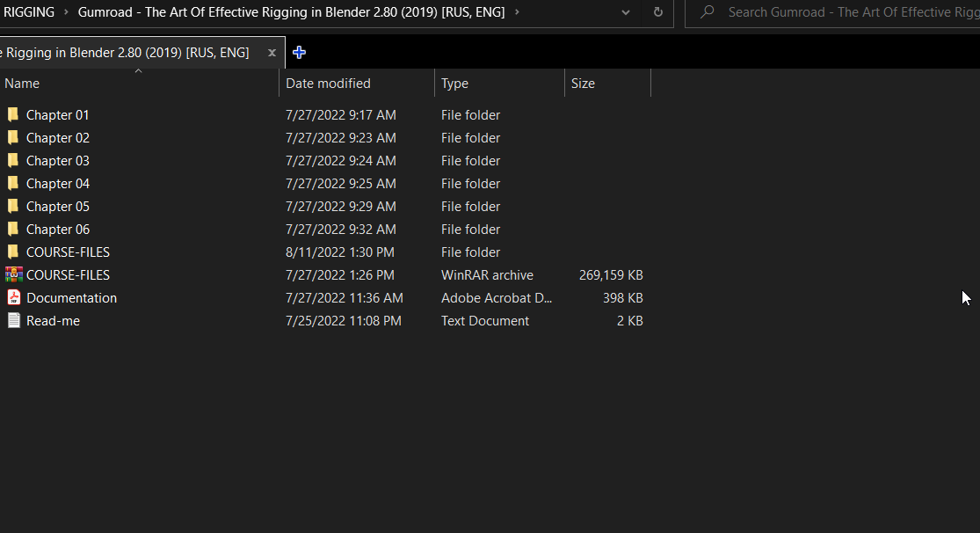980x533 pixels.
Task: Click the refresh icon beside the address bar
Action: click(657, 13)
